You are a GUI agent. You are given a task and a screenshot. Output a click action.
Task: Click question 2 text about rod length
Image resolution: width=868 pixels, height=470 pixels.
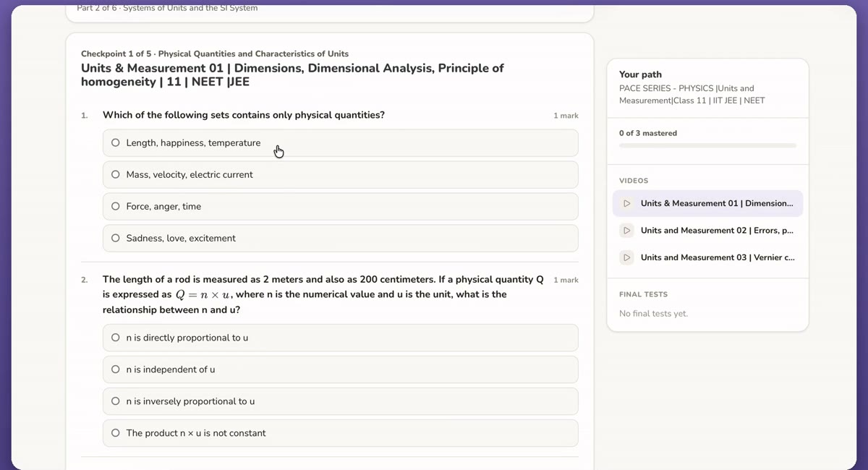[323, 294]
